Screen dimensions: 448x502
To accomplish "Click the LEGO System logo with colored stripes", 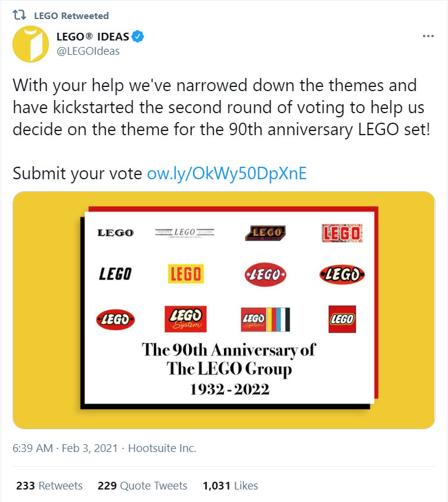I will pos(265,320).
